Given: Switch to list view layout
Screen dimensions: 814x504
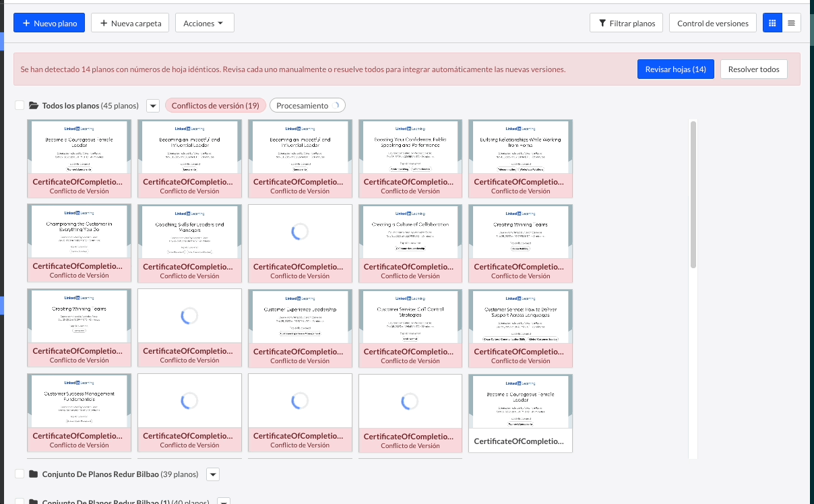Looking at the screenshot, I should click(x=791, y=23).
